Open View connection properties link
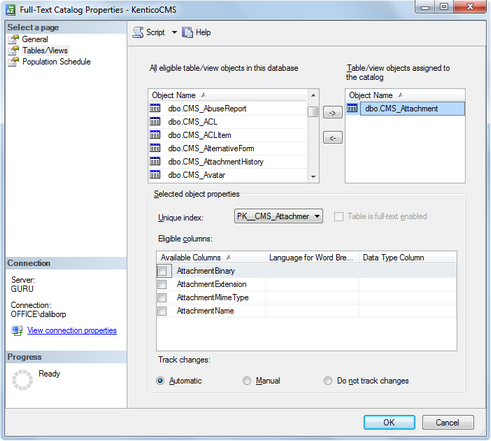The width and height of the screenshot is (491, 441). click(x=72, y=331)
